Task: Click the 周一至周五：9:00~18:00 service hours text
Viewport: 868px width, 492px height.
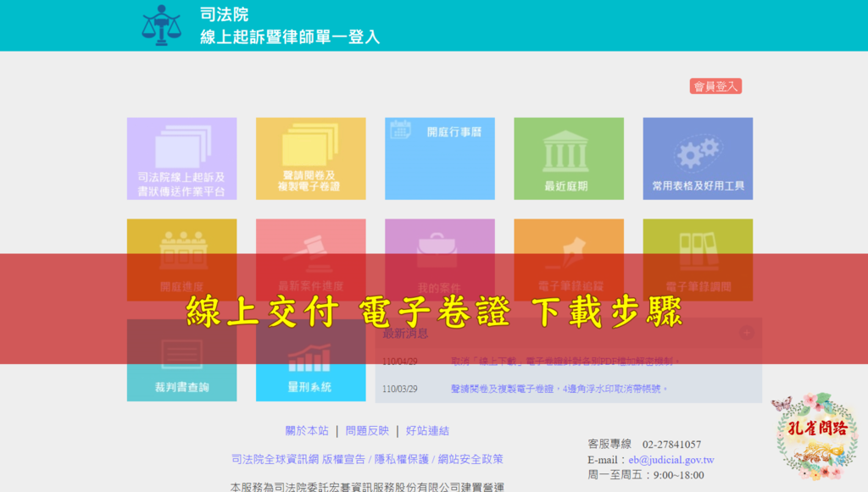Action: [x=645, y=475]
